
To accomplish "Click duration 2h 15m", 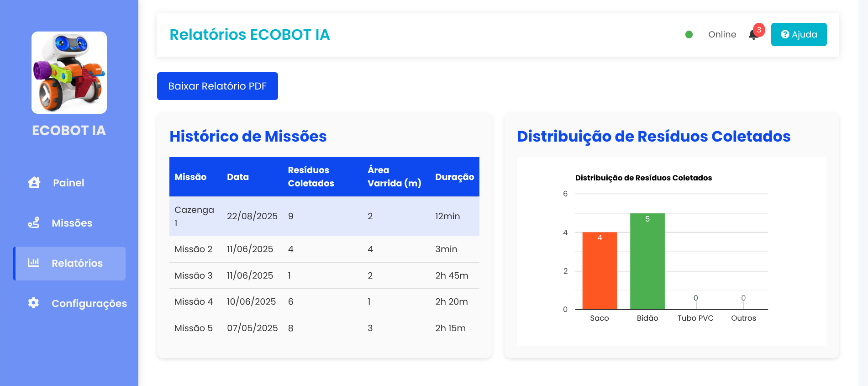I will point(450,328).
